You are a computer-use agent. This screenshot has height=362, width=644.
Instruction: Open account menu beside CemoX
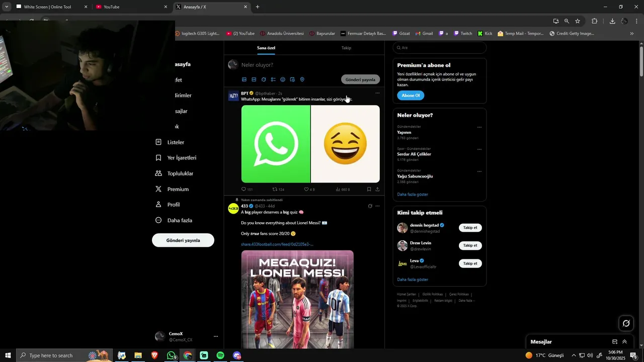coord(216,336)
